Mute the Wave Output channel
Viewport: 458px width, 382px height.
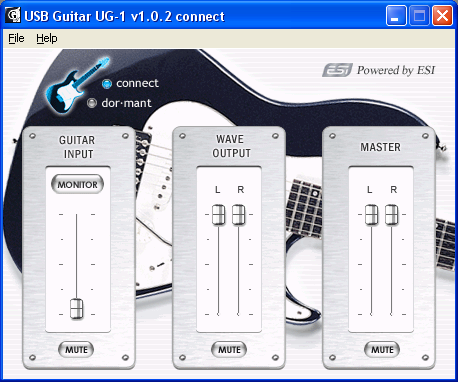229,350
